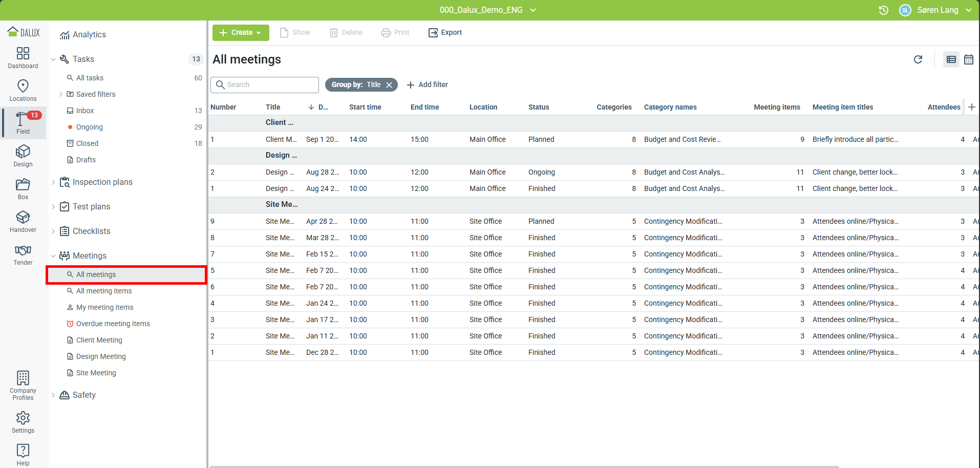Switch to list view
This screenshot has height=468, width=980.
tap(951, 59)
